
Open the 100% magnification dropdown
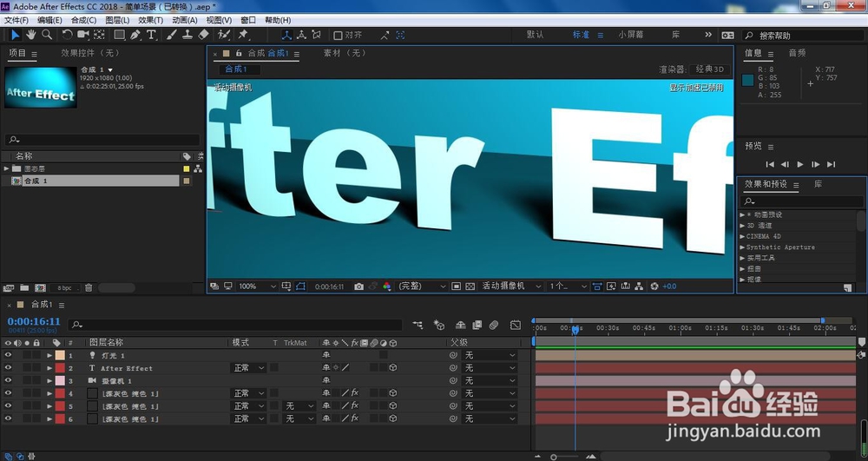257,286
